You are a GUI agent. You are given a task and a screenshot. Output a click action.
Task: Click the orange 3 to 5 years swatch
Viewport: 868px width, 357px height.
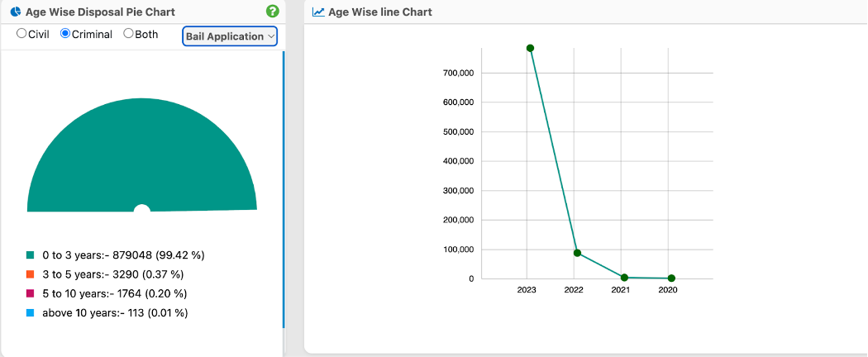31,274
